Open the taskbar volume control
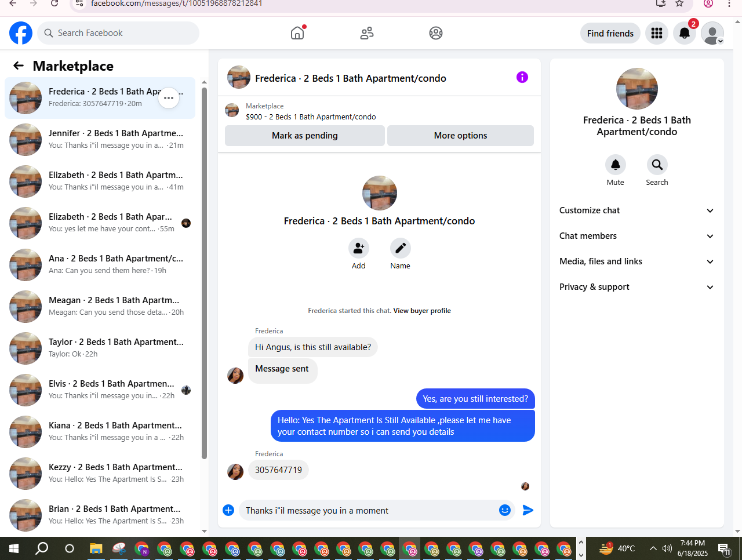The image size is (742, 560). (667, 548)
